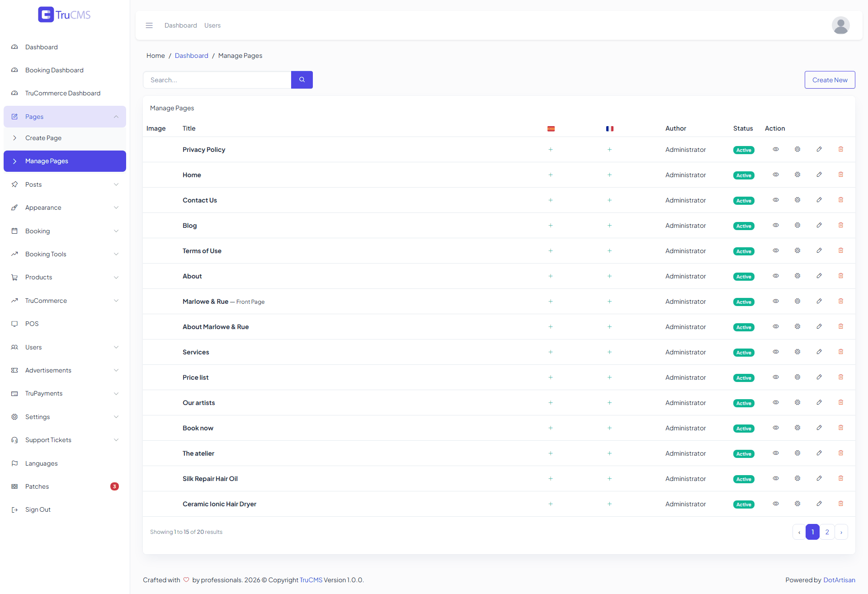Open gear for Ceramic Ionic Hair Dryer
Viewport: 868px width, 594px height.
pyautogui.click(x=797, y=504)
